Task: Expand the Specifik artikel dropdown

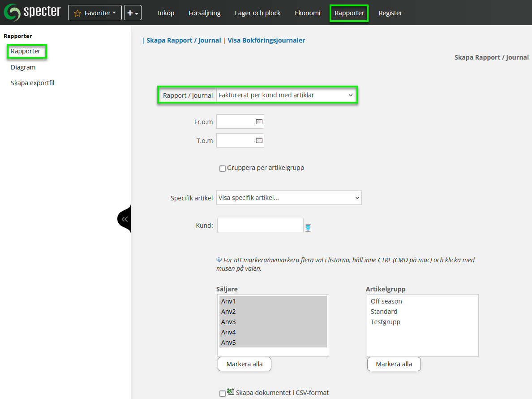Action: click(289, 198)
